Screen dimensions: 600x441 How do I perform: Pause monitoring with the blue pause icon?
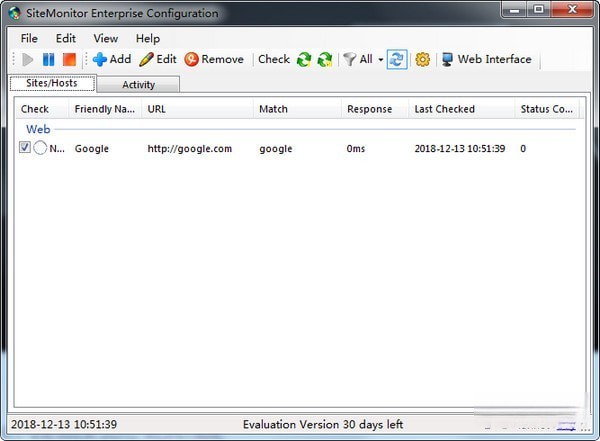coord(48,59)
